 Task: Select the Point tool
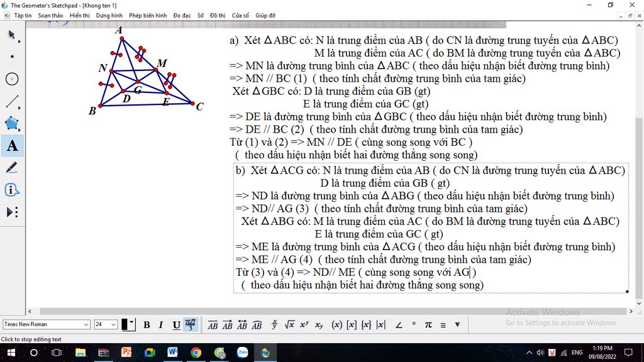(12, 57)
